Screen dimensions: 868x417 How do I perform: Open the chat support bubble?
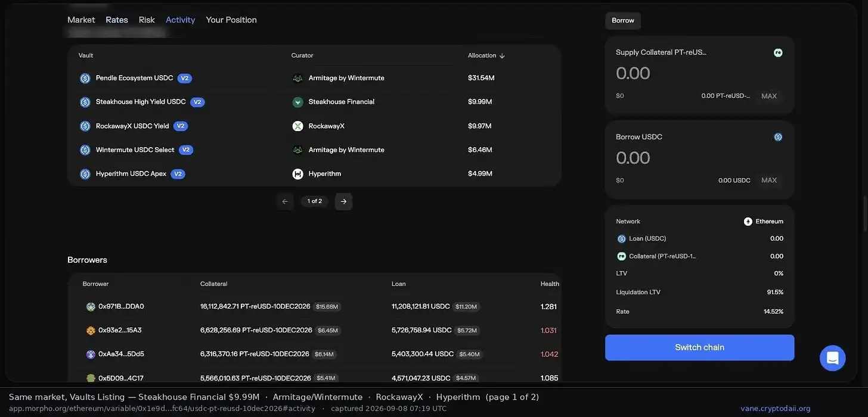(833, 358)
